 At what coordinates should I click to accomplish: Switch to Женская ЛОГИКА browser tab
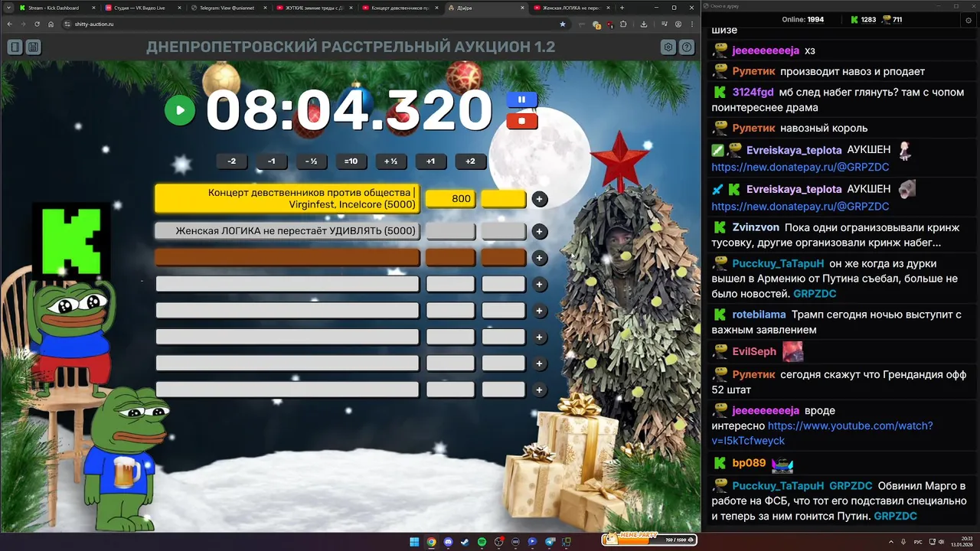[x=570, y=8]
